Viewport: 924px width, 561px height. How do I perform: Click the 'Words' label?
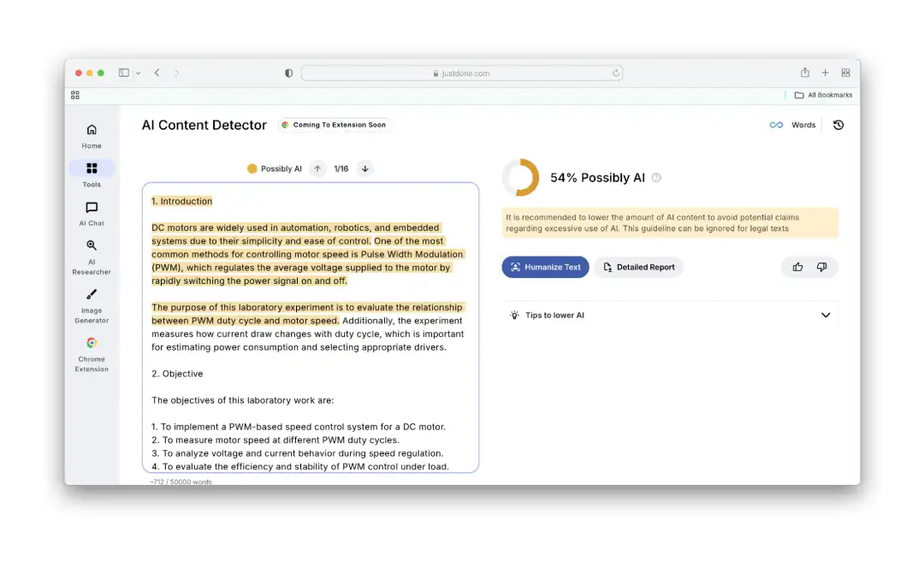coord(803,125)
